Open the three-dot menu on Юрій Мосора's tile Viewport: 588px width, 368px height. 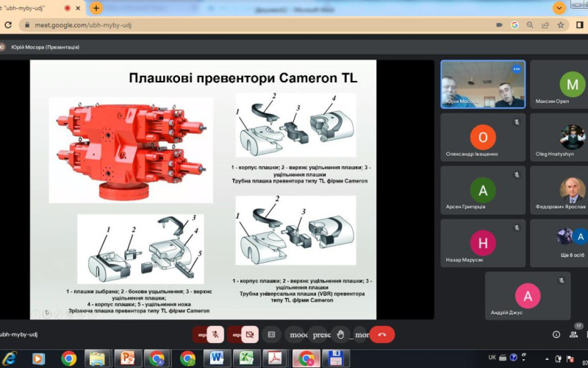coord(517,69)
